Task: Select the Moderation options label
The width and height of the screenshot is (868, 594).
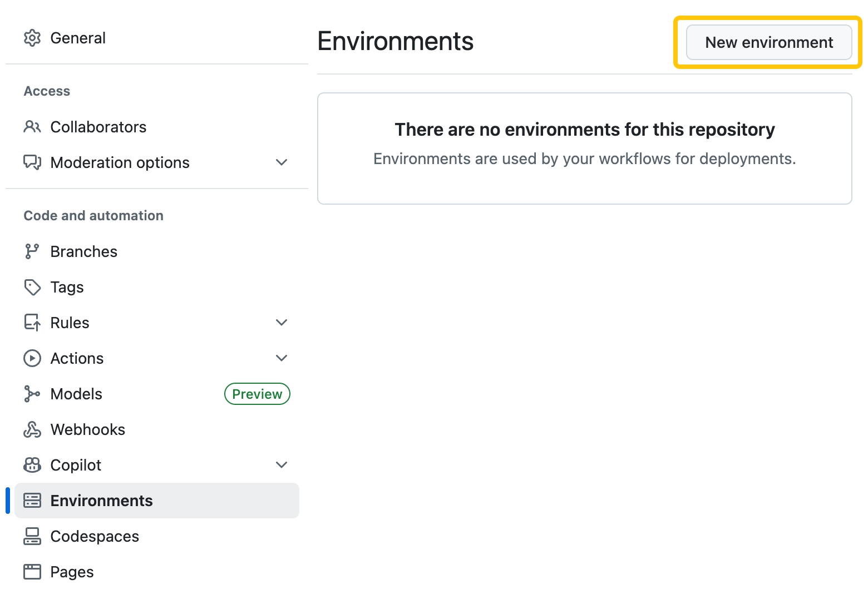Action: (x=120, y=162)
